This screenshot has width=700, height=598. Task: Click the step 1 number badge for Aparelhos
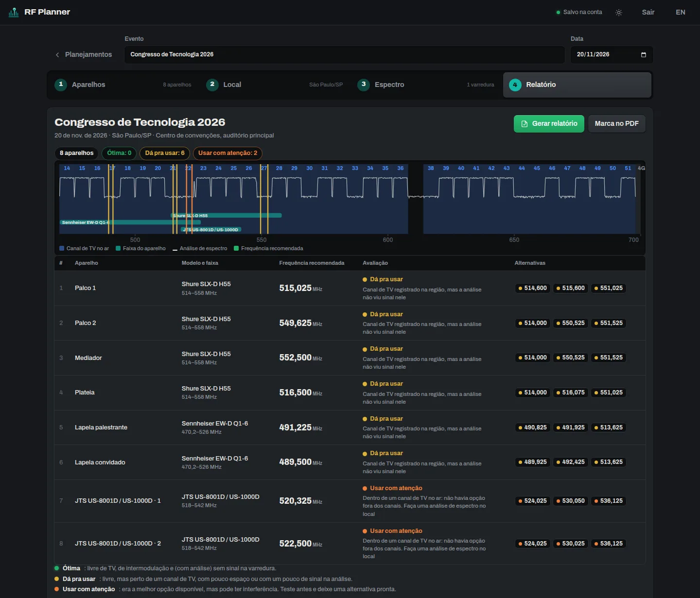[x=61, y=85]
